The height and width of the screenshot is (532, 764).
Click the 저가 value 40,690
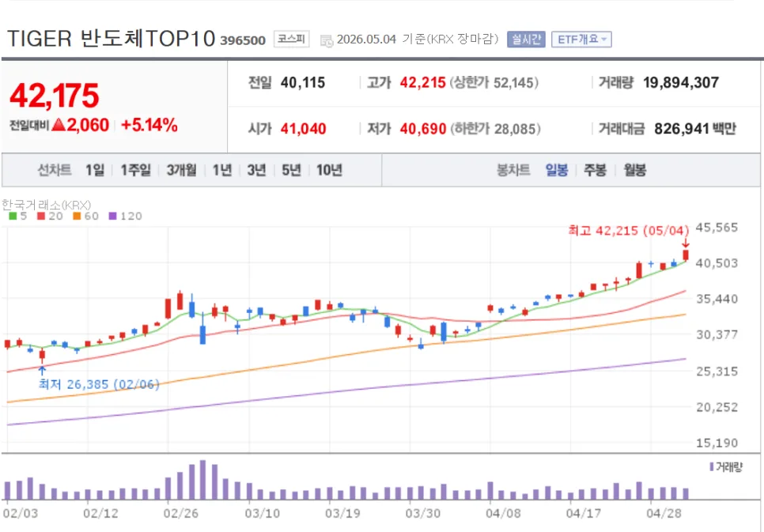coord(423,129)
